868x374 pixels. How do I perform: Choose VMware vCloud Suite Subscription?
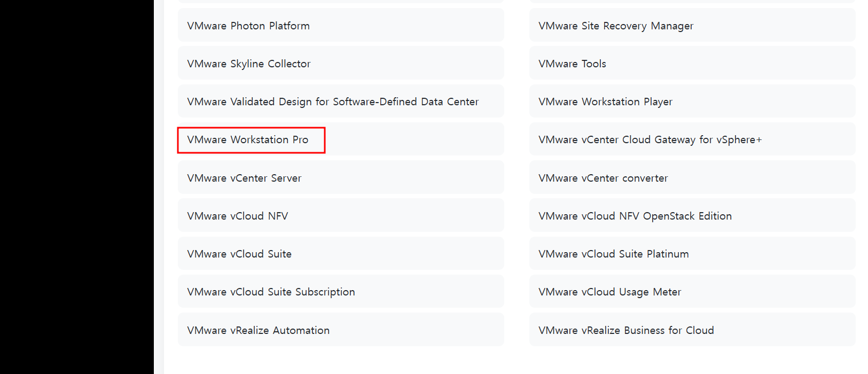[x=341, y=291]
